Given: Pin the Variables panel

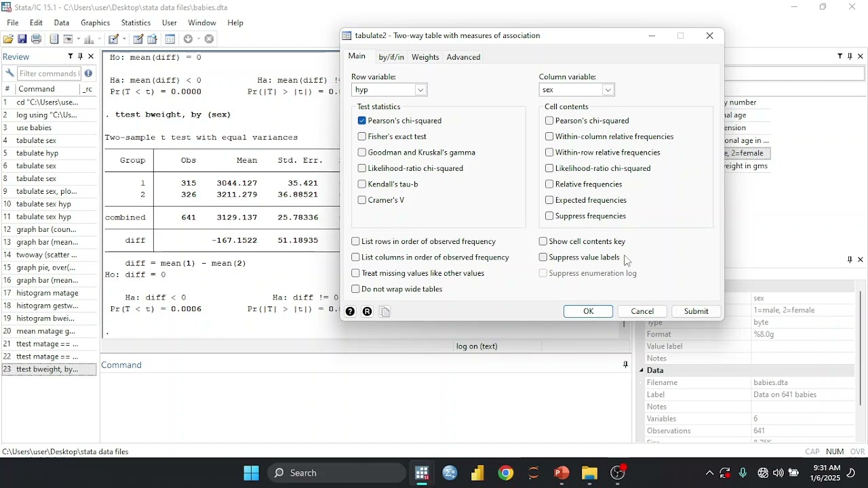Looking at the screenshot, I should [x=851, y=57].
